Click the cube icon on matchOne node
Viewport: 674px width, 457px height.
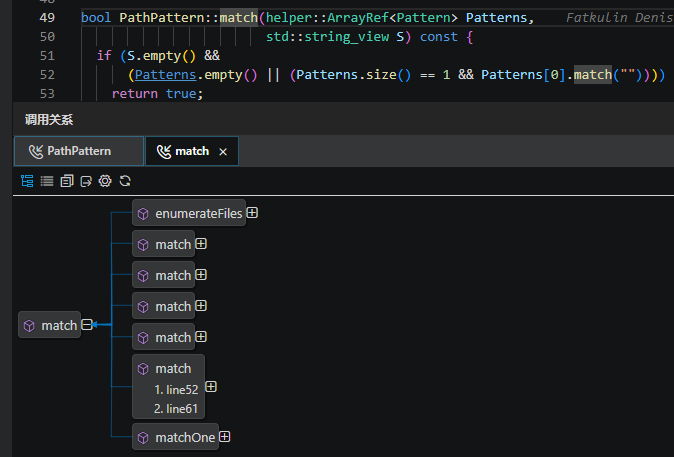pos(143,438)
